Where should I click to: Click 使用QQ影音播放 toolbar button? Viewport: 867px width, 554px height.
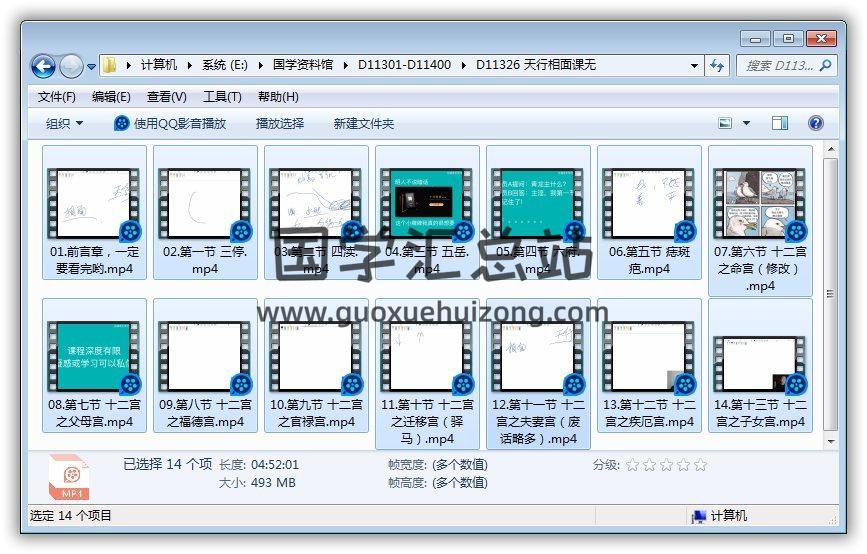(x=170, y=123)
